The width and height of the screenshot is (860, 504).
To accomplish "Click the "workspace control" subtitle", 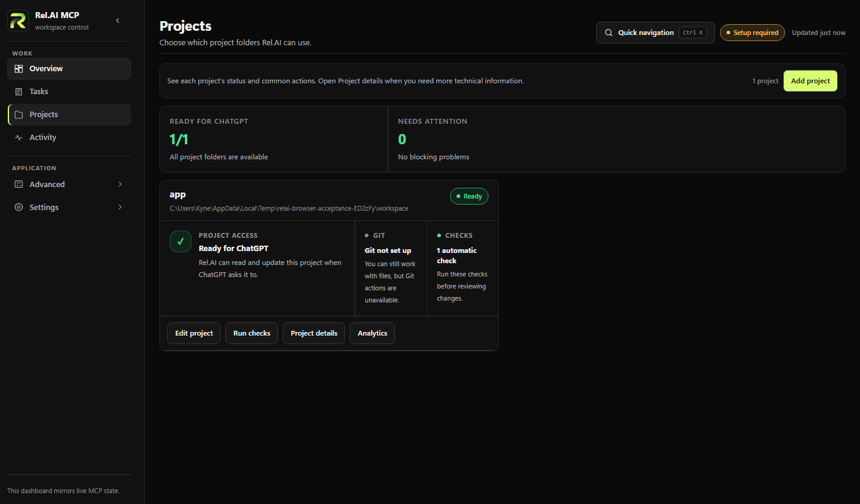I will point(62,27).
